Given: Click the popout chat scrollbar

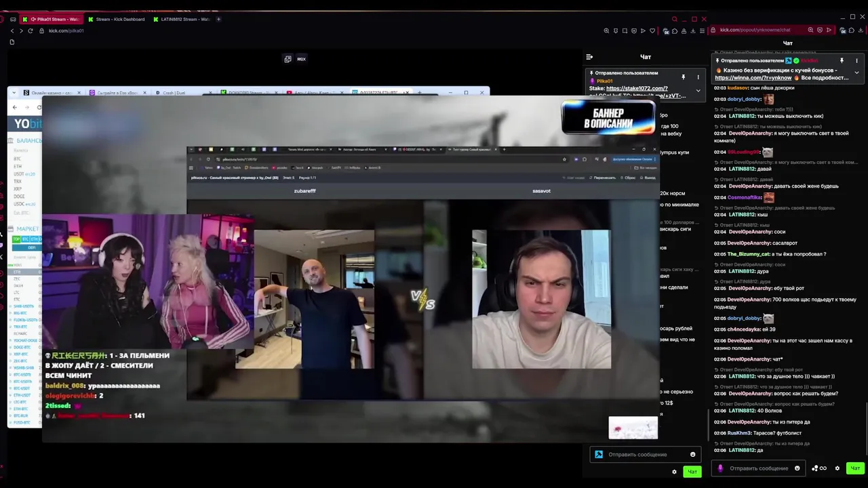Looking at the screenshot, I should [865, 428].
